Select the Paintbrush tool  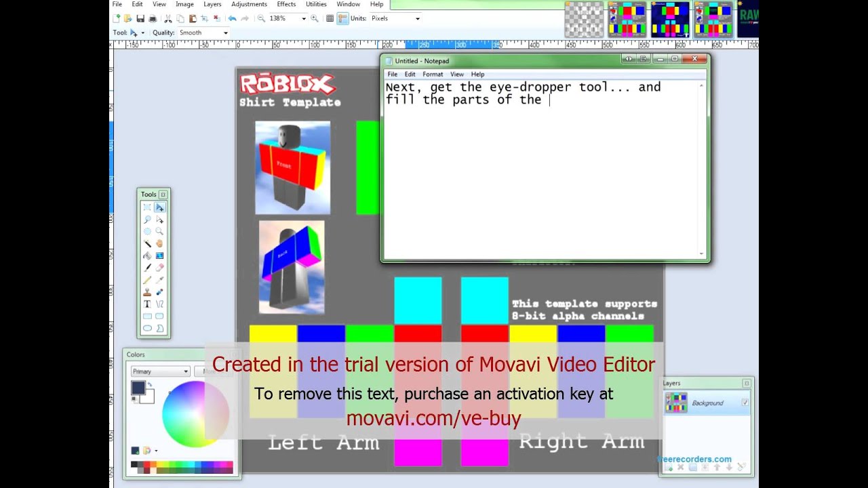(x=147, y=268)
